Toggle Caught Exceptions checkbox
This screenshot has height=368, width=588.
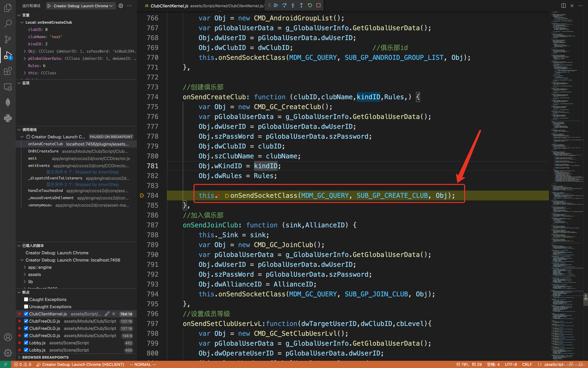tap(26, 299)
